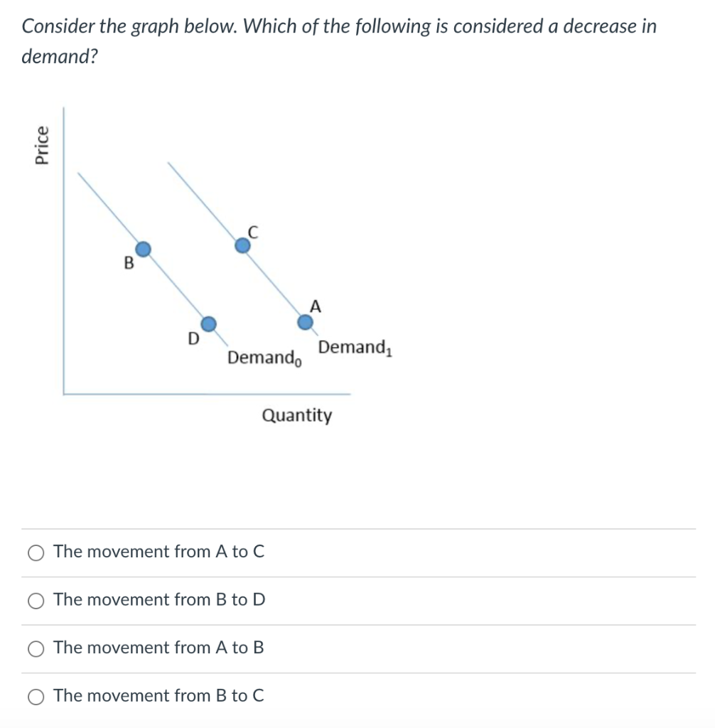Select the radio button for 'The movement from A to C'
Screen dimensions: 715x728
(36, 552)
